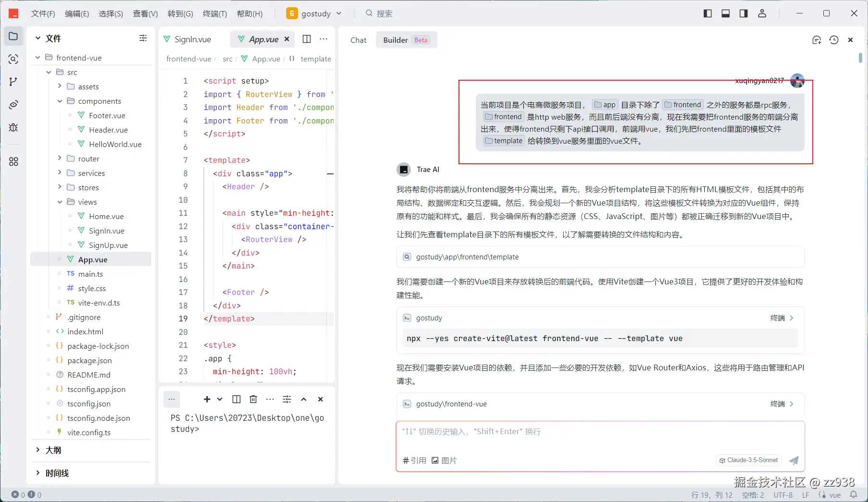Image resolution: width=868 pixels, height=502 pixels.
Task: Split the terminal panel
Action: tap(236, 399)
